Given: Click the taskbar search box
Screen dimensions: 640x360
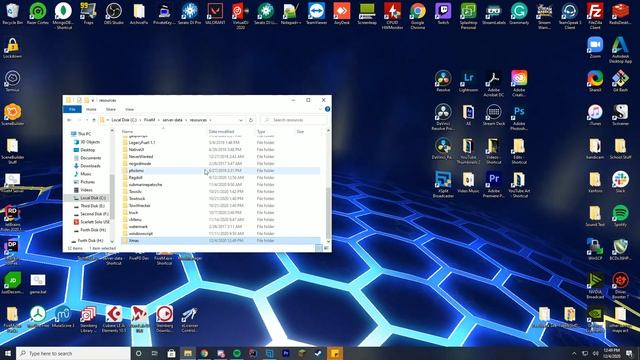Looking at the screenshot, I should 73,353.
